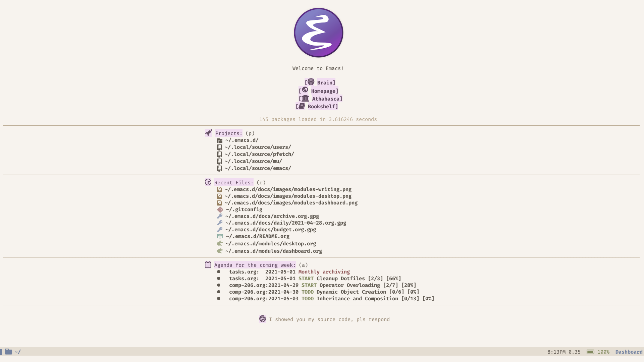
Task: Click the Projects rocket icon
Action: (x=208, y=133)
